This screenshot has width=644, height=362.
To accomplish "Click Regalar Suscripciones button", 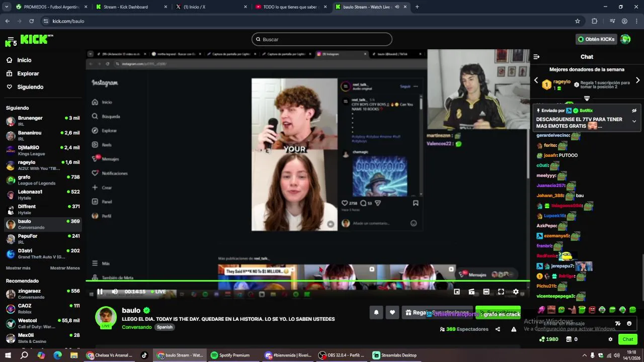I will coord(437,313).
